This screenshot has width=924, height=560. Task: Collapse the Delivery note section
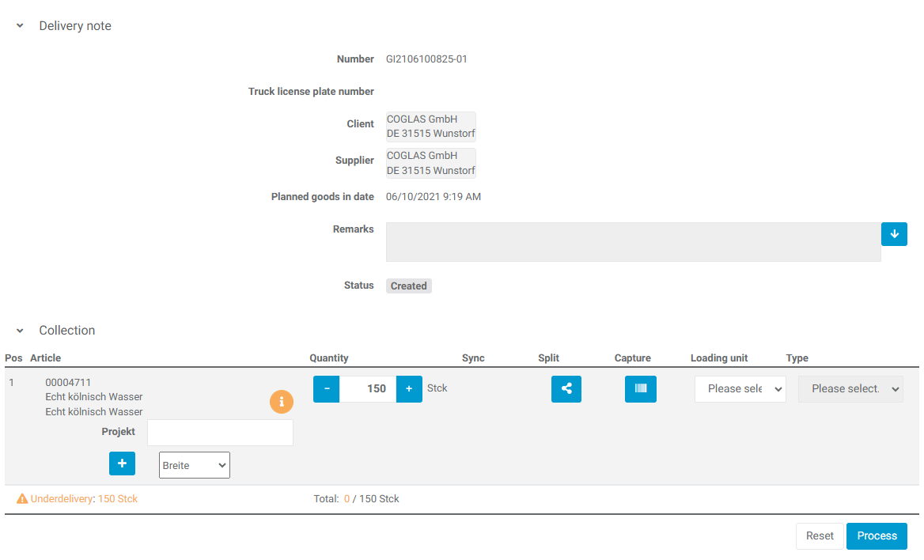20,26
